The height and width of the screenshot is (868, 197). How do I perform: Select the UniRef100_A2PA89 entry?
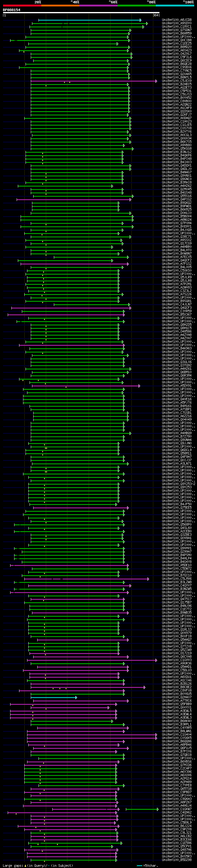(177, 782)
